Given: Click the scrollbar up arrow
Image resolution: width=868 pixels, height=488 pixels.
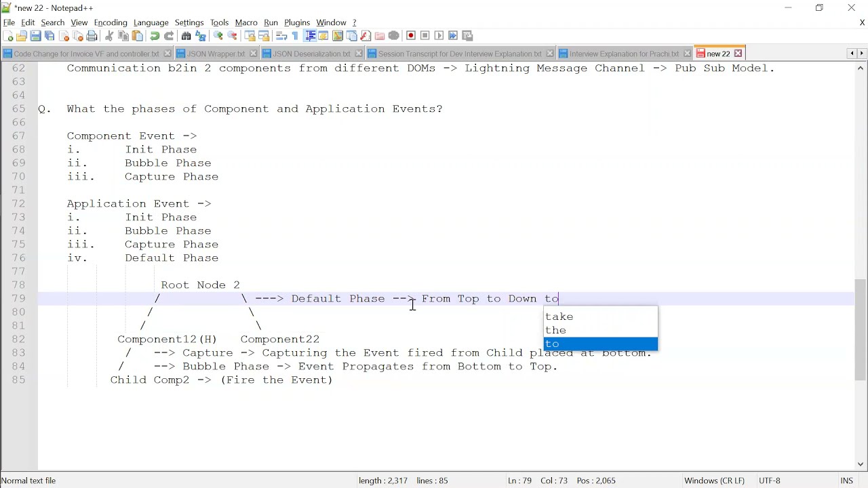Looking at the screenshot, I should pyautogui.click(x=861, y=68).
